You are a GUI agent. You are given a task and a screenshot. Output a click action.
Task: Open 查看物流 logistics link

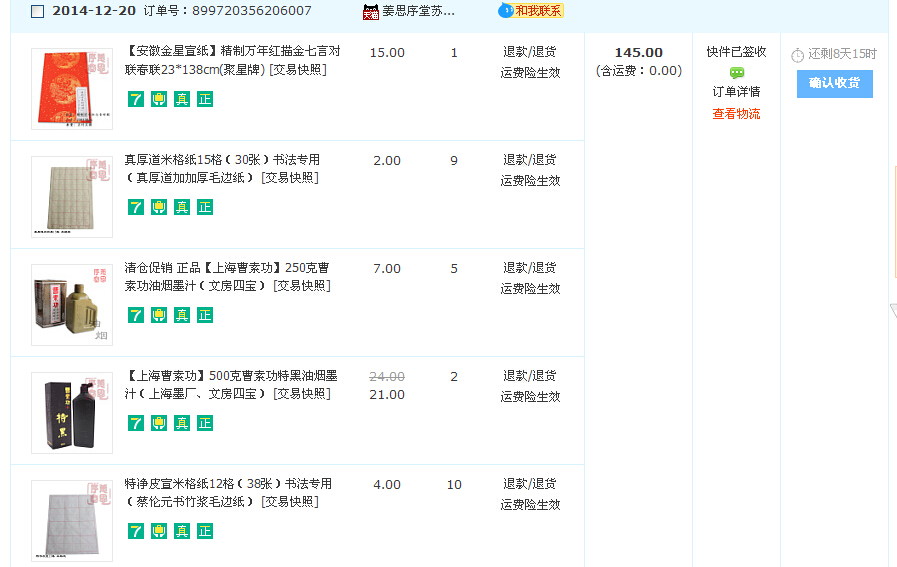click(x=736, y=114)
